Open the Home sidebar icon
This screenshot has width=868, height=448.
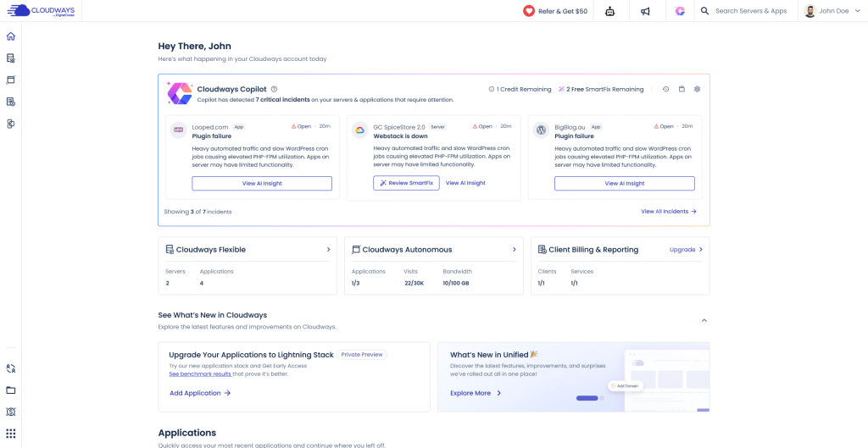(10, 36)
